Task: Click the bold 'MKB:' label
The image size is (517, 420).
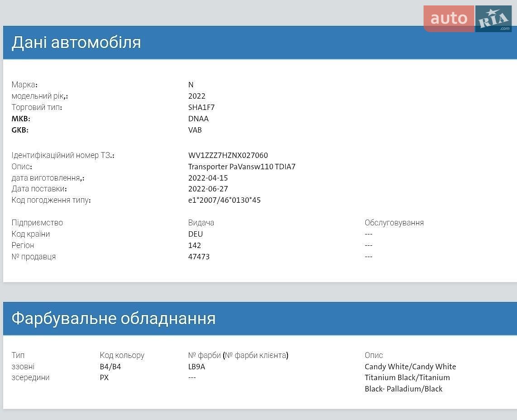Action: (x=21, y=119)
